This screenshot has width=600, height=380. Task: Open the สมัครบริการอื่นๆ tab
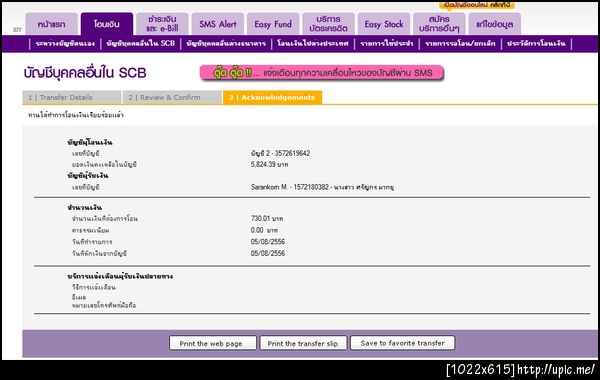pos(439,24)
